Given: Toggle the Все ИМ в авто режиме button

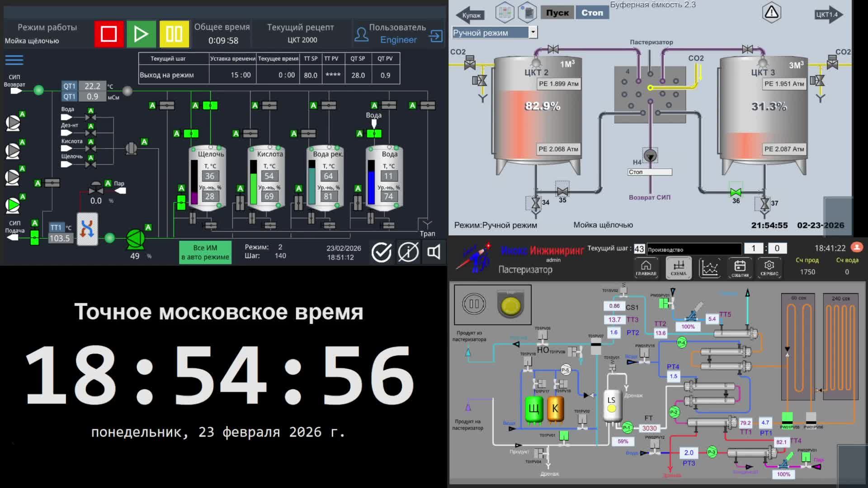Looking at the screenshot, I should (205, 252).
